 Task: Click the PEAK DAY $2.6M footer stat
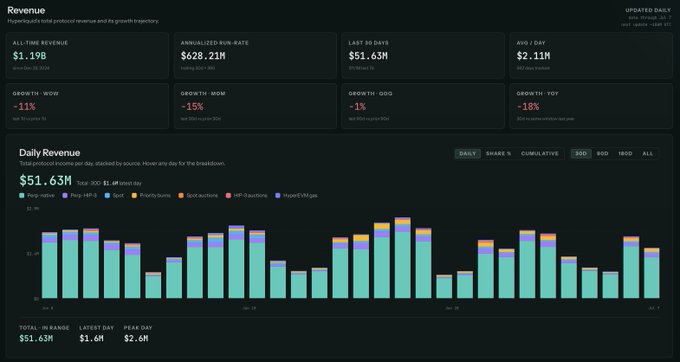(138, 334)
